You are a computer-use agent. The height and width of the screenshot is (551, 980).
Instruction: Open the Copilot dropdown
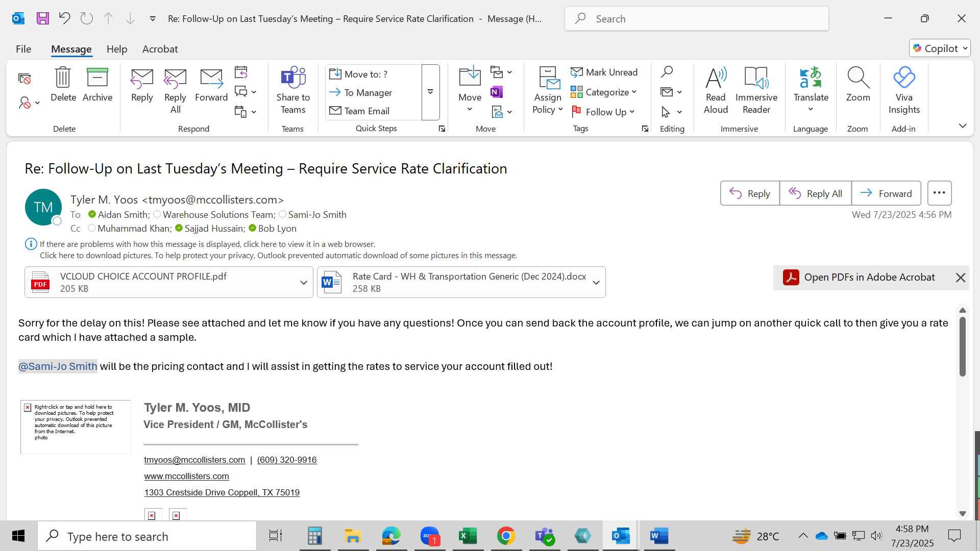coord(940,48)
